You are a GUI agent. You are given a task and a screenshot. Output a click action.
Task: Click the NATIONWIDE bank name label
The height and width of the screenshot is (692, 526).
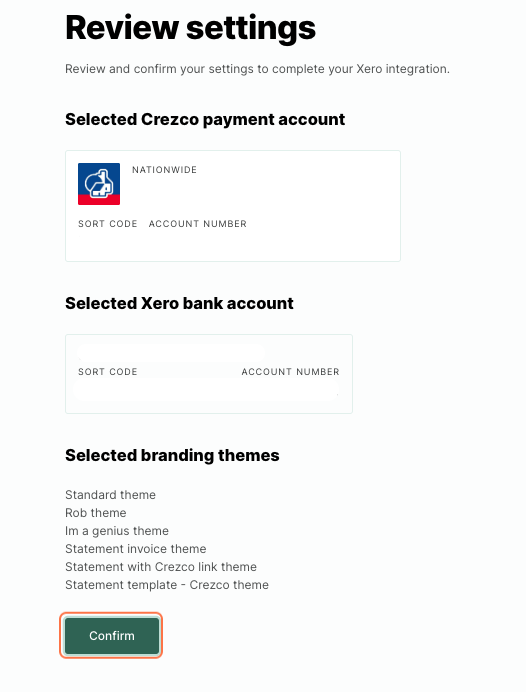pos(165,170)
